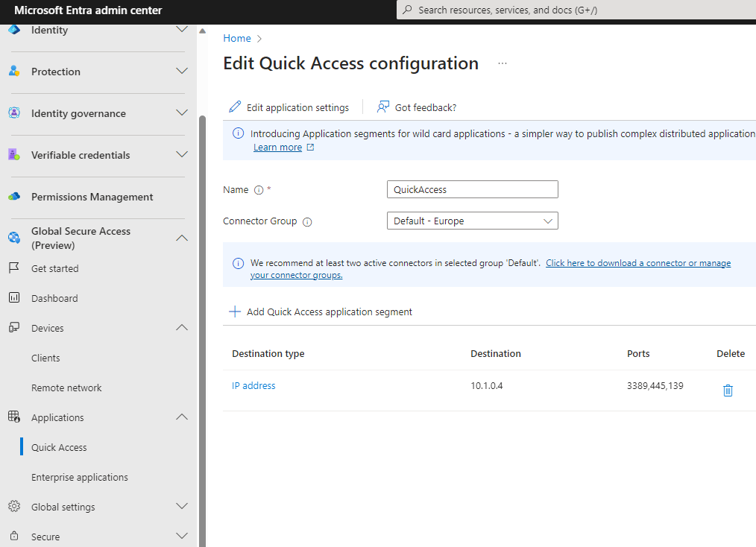The image size is (756, 547).
Task: Open the Learn more link
Action: pos(278,147)
